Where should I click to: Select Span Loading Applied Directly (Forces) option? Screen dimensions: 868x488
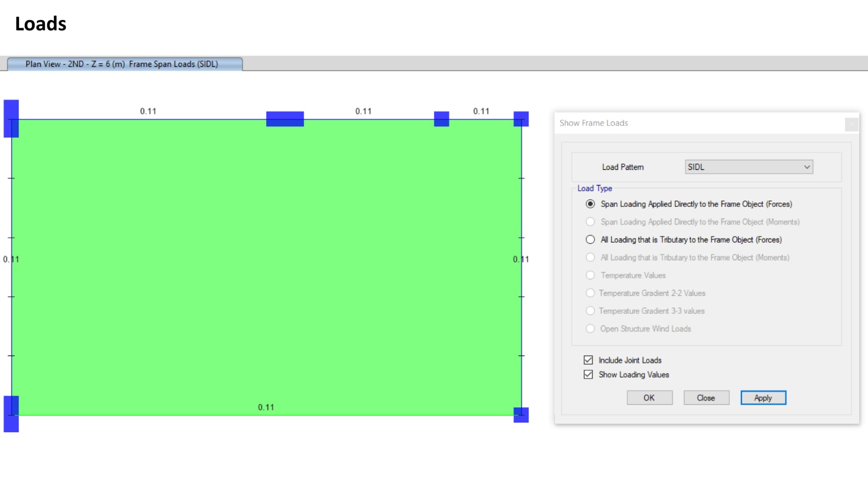coord(590,204)
